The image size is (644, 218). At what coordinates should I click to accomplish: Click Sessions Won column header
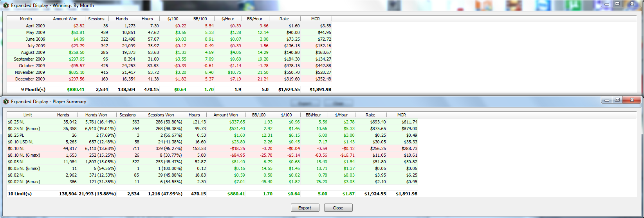pyautogui.click(x=161, y=115)
